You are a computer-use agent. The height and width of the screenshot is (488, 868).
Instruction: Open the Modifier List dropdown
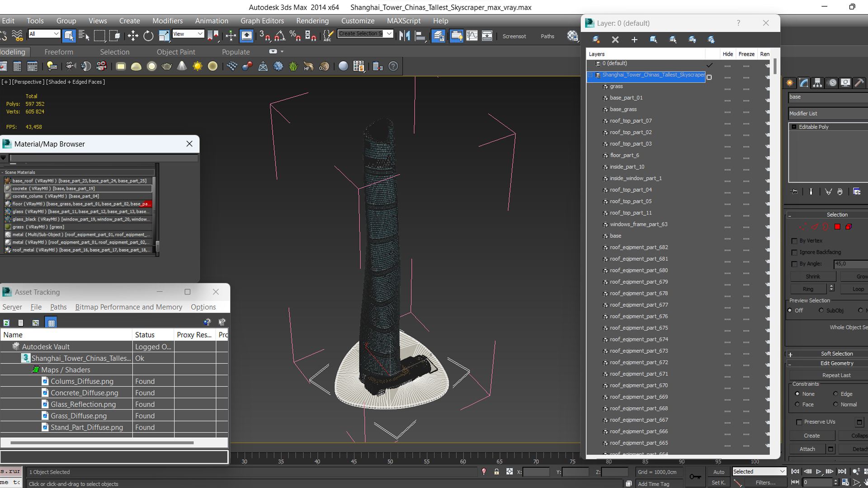coord(828,113)
